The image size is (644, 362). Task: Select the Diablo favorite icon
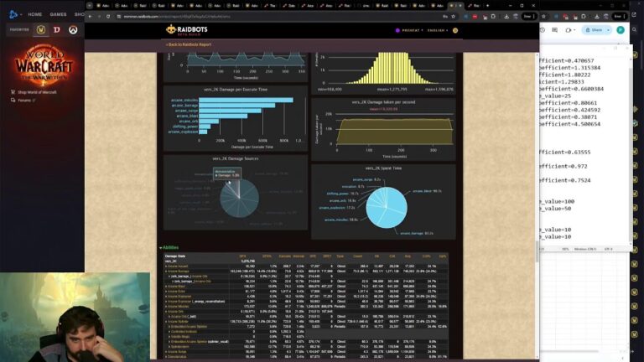pos(57,29)
